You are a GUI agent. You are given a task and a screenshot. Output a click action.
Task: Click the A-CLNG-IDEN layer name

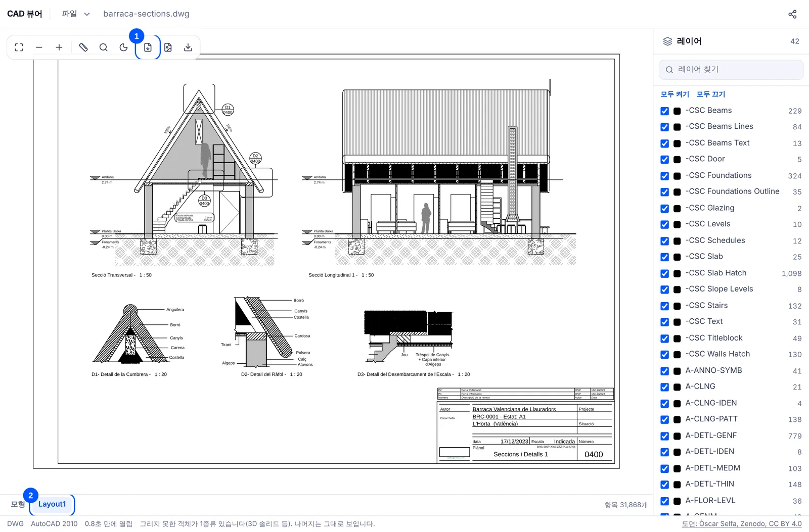pyautogui.click(x=711, y=403)
